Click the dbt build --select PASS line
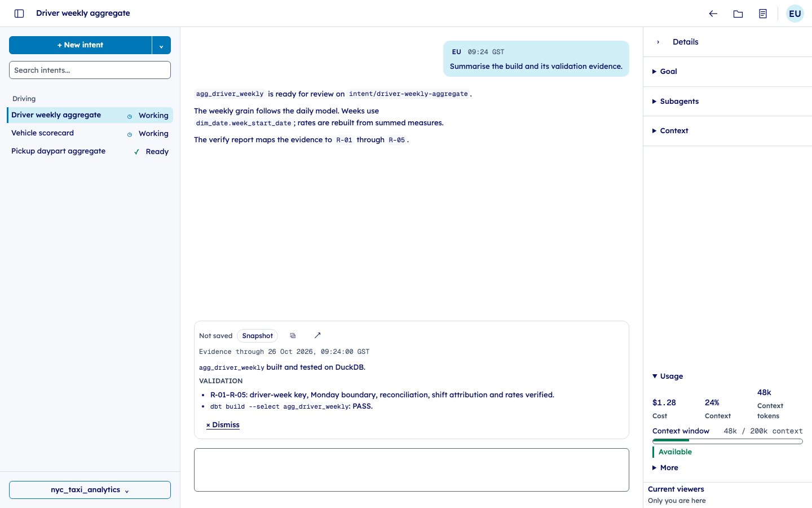 pos(292,406)
